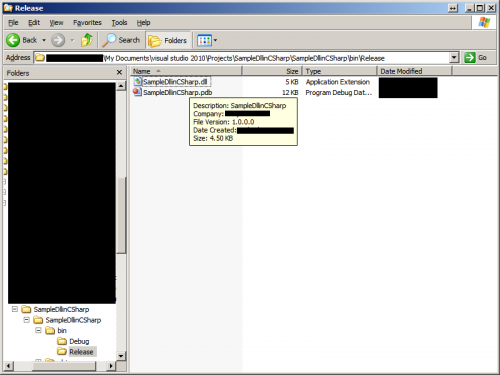Maximize the Release window
This screenshot has width=500, height=375.
pos(480,8)
